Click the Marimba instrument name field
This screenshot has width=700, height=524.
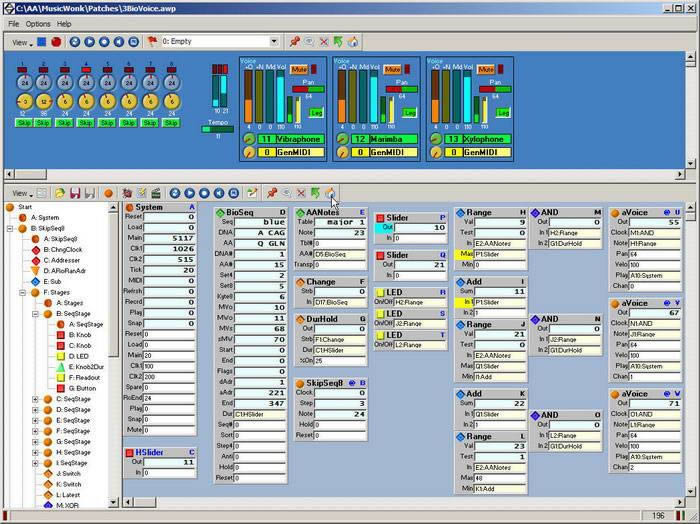393,139
